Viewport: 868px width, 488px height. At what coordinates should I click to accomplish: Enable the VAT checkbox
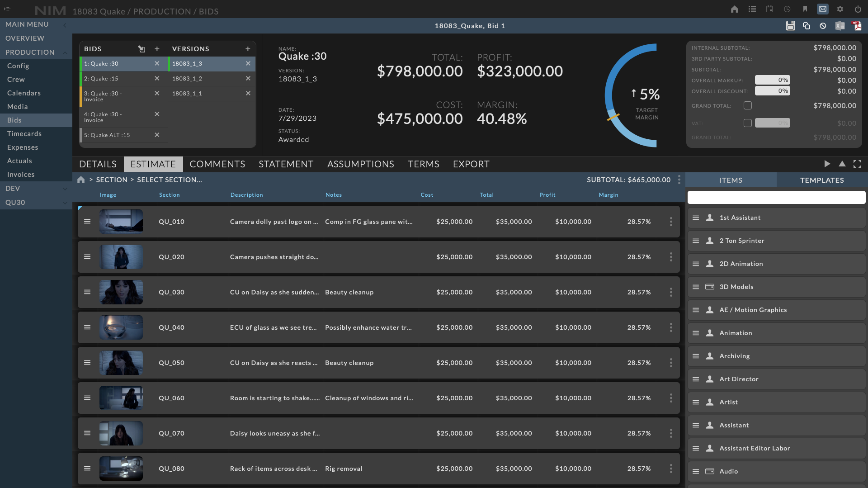tap(748, 123)
